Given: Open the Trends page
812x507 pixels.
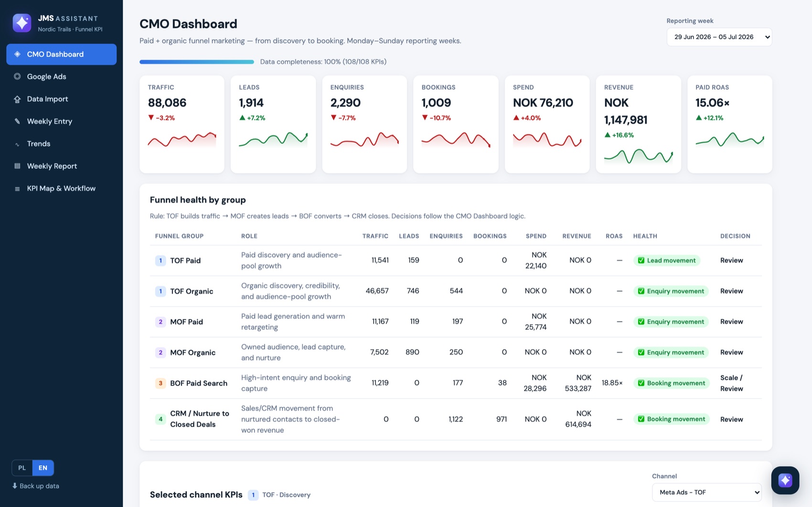Looking at the screenshot, I should click(x=61, y=144).
